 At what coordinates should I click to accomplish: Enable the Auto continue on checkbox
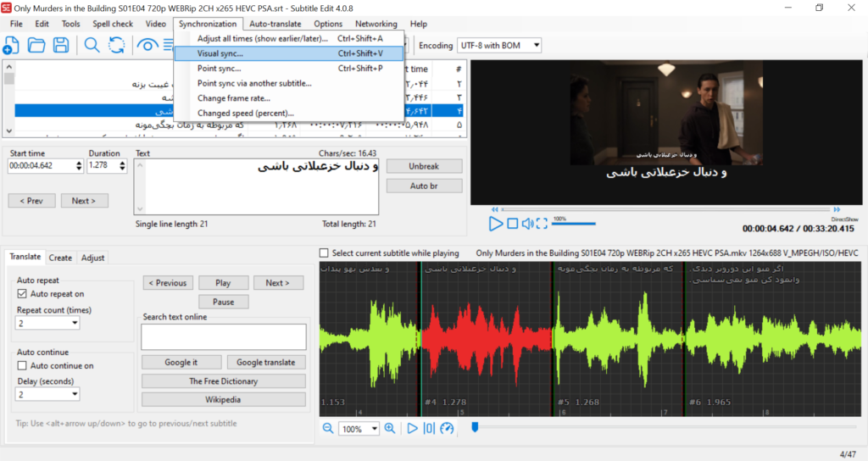[23, 366]
